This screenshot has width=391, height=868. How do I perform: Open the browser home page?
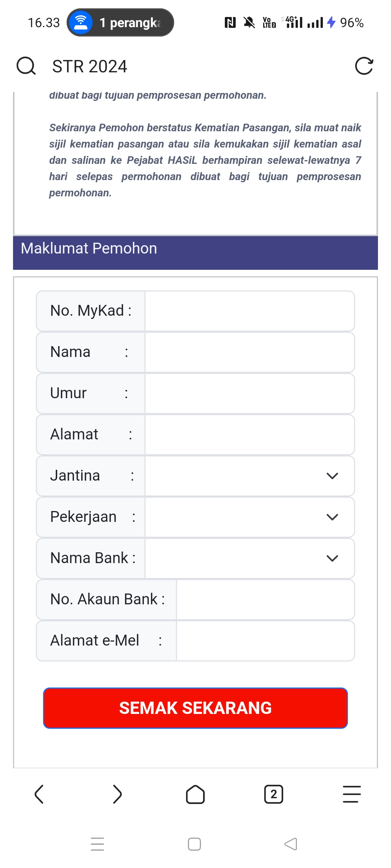click(195, 795)
